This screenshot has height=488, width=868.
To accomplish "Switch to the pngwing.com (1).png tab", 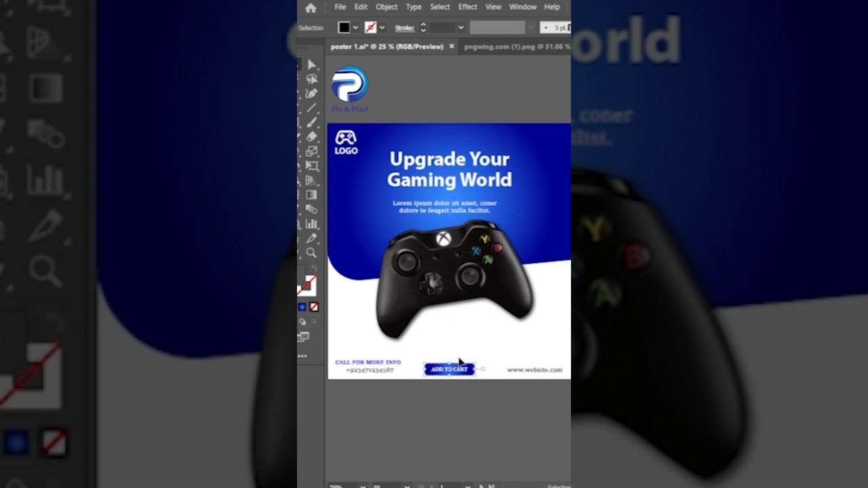I will pos(515,47).
